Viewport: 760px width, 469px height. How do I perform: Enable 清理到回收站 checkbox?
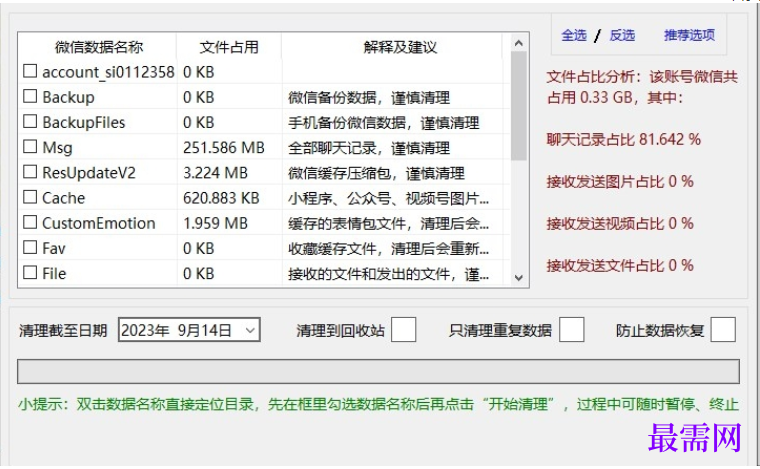[x=403, y=330]
